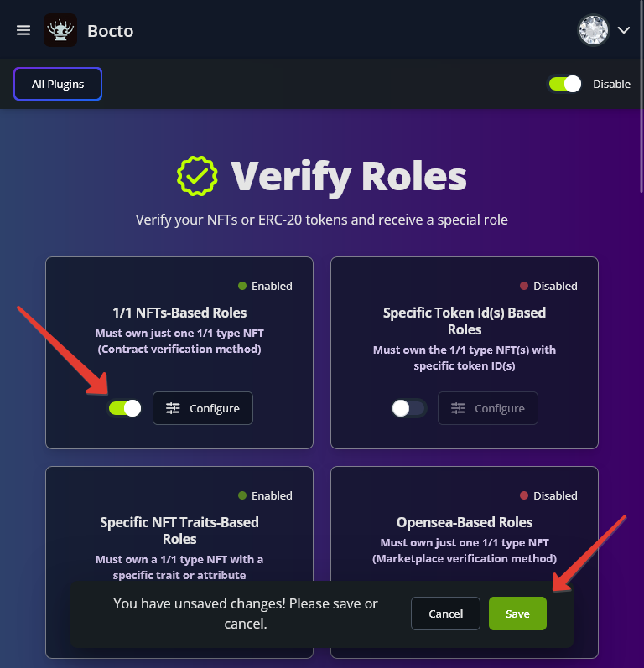Enable Specific Token Id(s) Based Roles toggle
Screen dimensions: 644x668
coord(409,408)
